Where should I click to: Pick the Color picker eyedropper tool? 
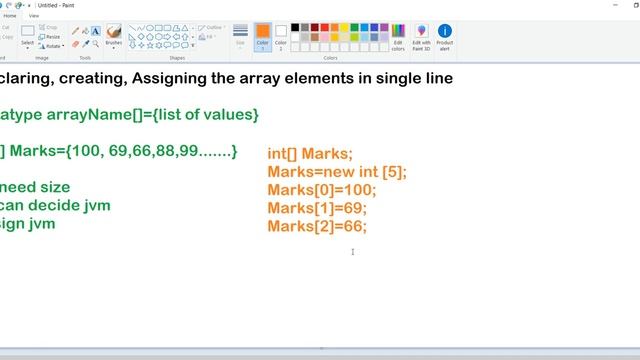85,44
